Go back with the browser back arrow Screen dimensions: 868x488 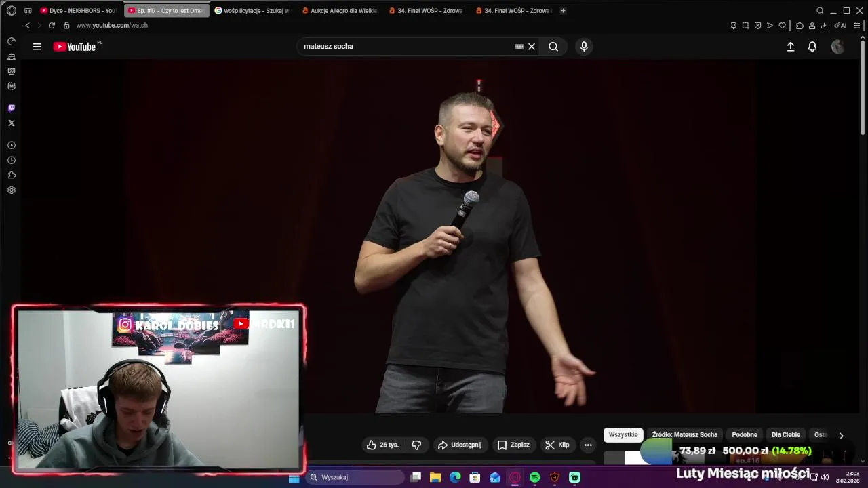[27, 25]
